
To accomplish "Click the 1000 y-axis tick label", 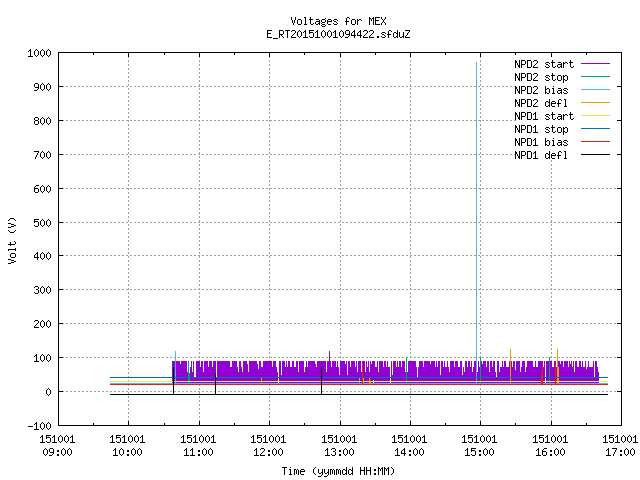I will click(39, 53).
